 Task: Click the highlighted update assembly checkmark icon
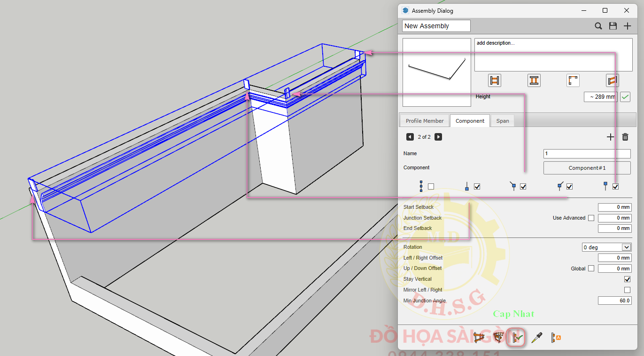click(516, 338)
